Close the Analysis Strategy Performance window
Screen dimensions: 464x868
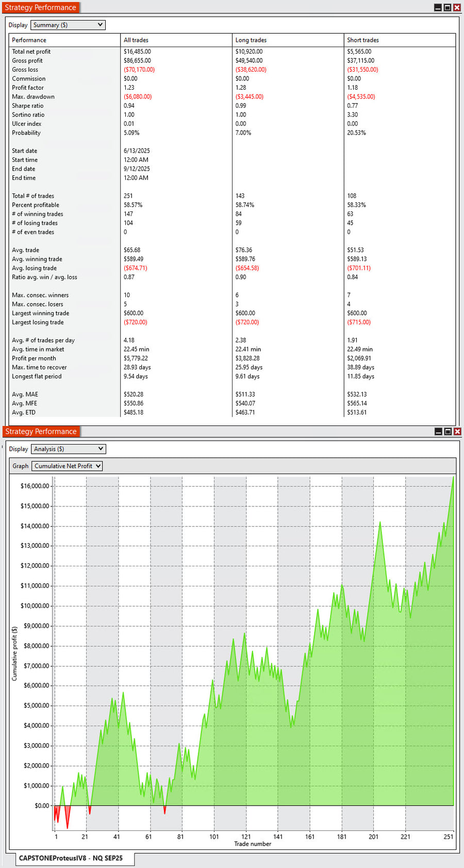point(457,432)
